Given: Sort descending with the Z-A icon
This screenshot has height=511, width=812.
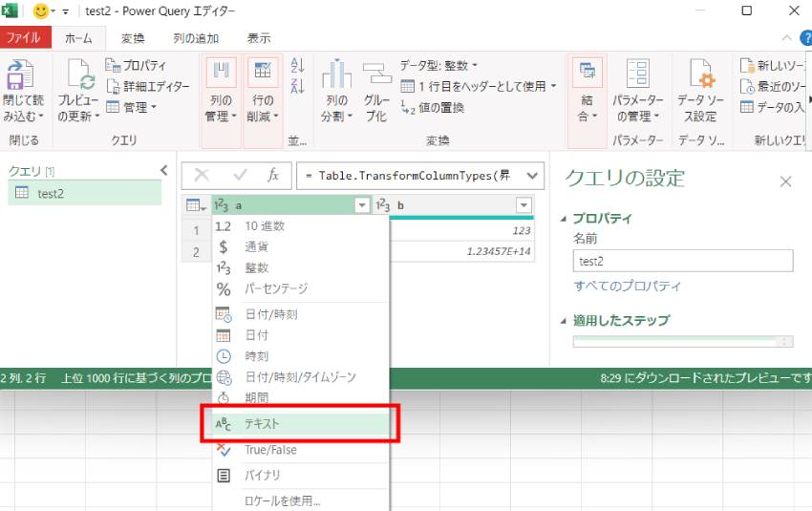Looking at the screenshot, I should click(x=298, y=86).
